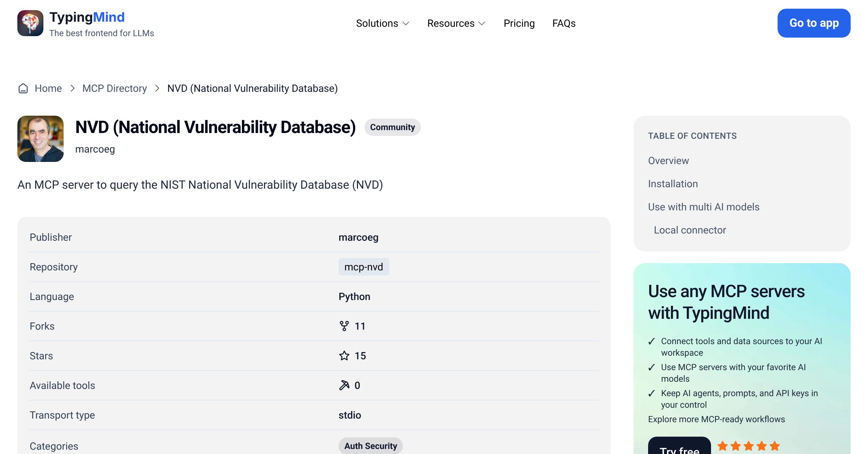Expand the Resources dropdown menu
This screenshot has height=454, width=868.
click(456, 23)
